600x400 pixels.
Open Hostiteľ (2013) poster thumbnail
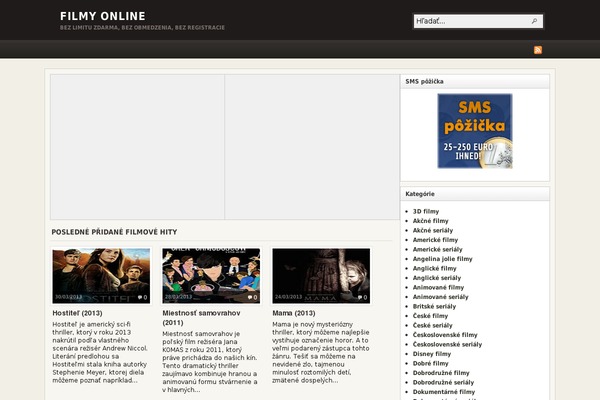click(x=101, y=276)
